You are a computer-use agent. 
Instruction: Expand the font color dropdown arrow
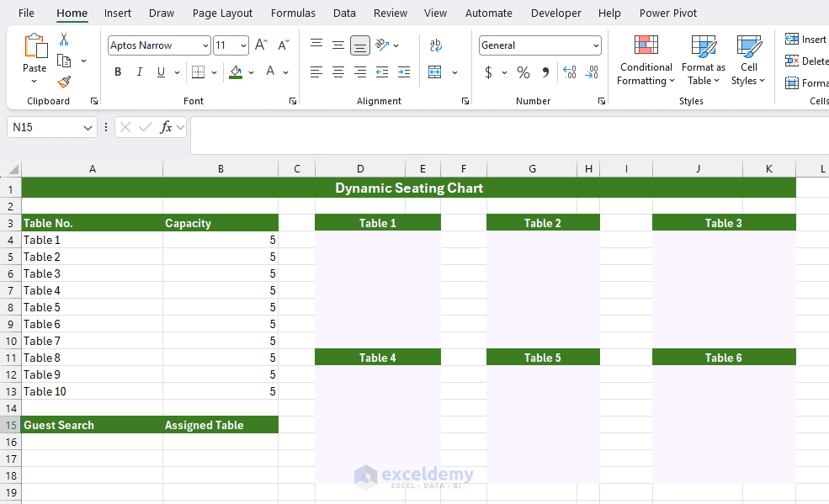[285, 72]
